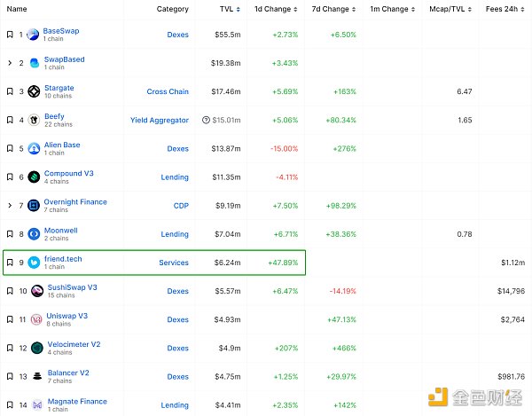Click the Stargate protocol logo
Screen dimensions: 532x416
(x=34, y=91)
